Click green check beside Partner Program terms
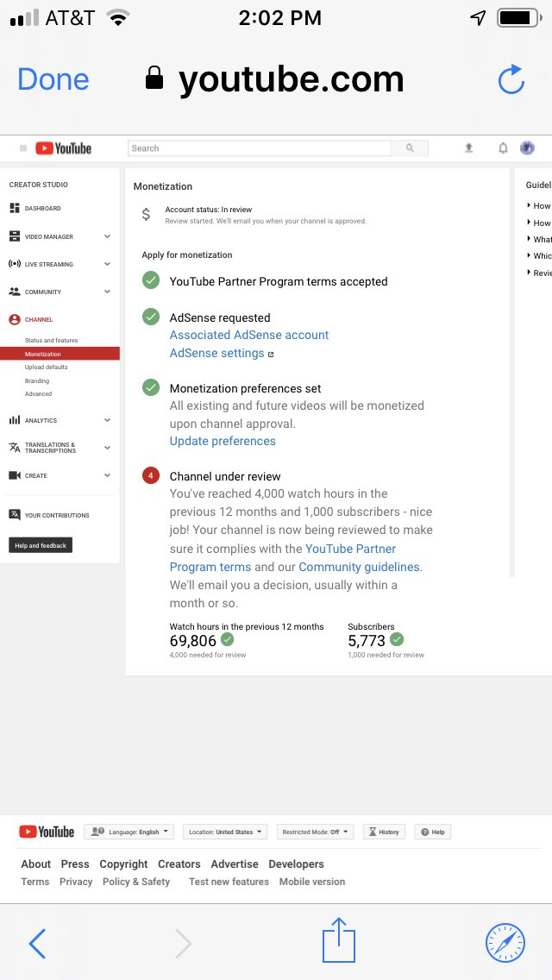The image size is (552, 980). point(151,280)
